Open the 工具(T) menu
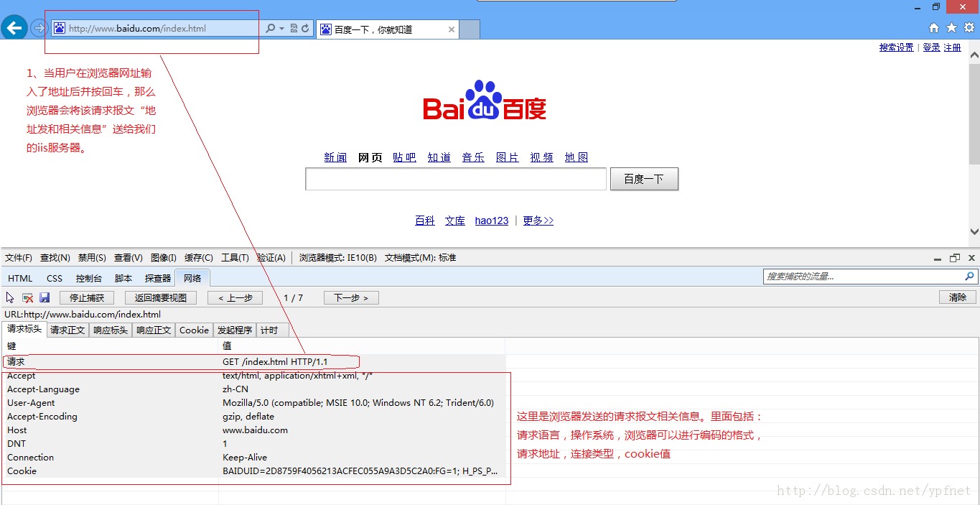 tap(235, 258)
